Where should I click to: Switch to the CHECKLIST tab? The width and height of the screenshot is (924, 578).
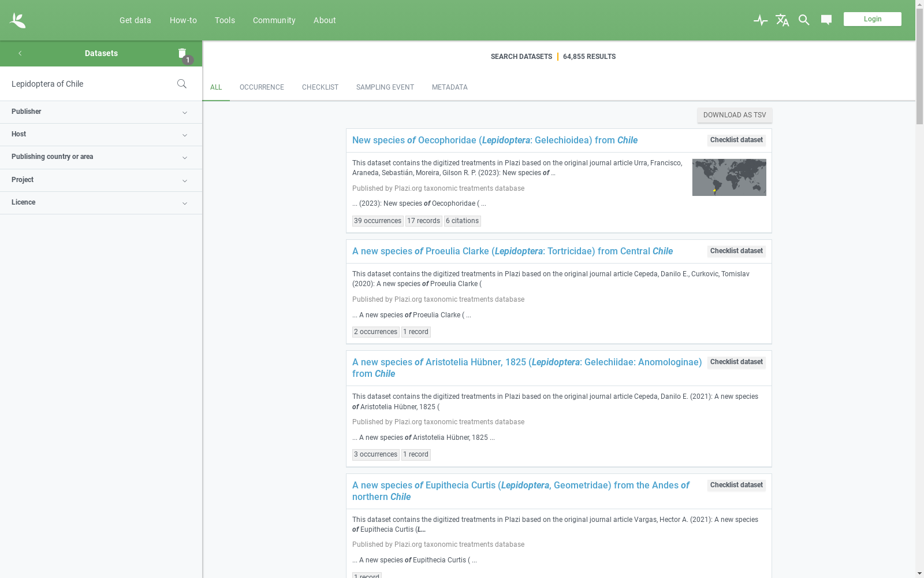tap(320, 87)
